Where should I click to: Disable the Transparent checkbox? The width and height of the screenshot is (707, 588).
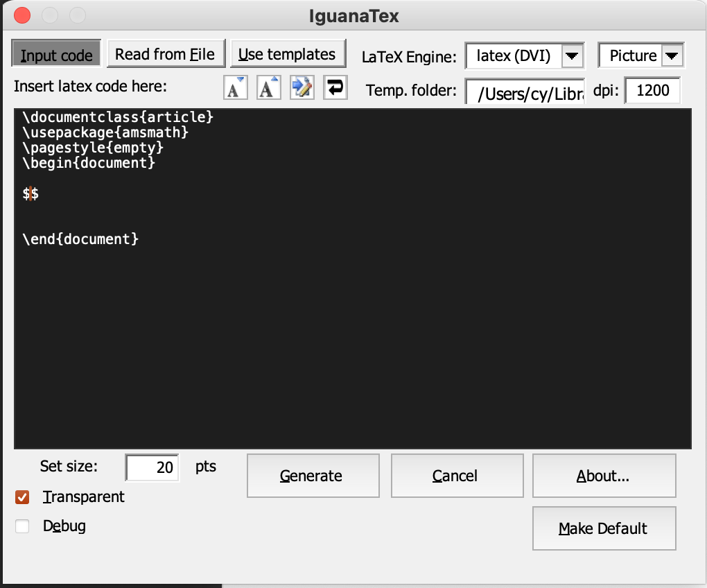click(x=23, y=497)
